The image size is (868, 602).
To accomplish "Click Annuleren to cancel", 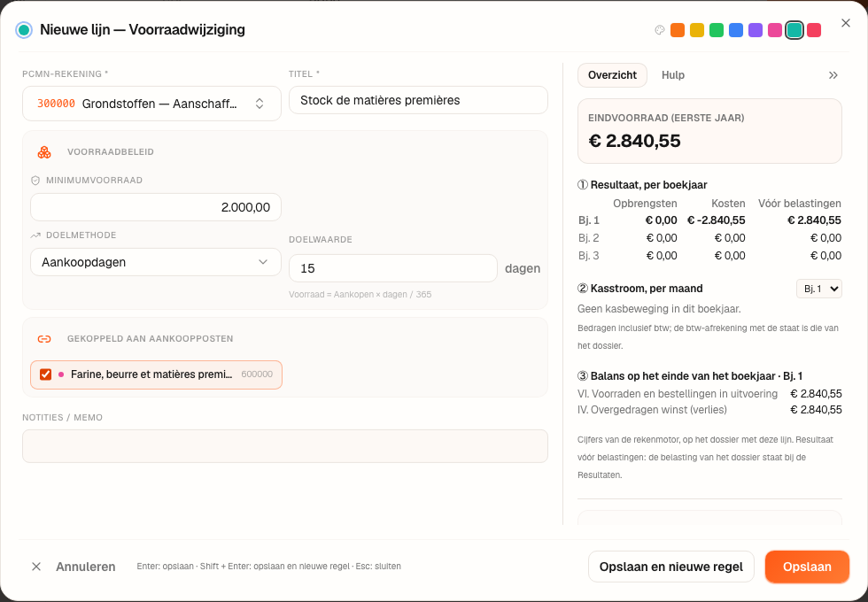I will coord(86,567).
